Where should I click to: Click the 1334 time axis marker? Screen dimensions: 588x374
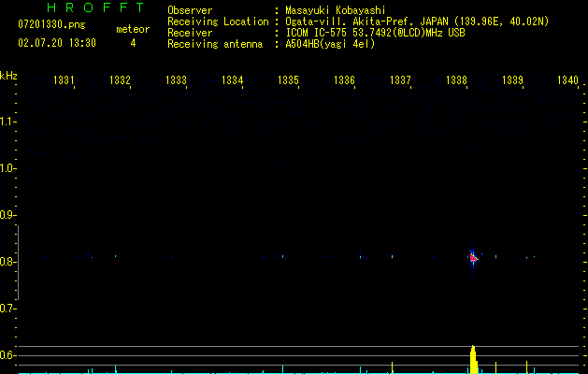point(232,79)
